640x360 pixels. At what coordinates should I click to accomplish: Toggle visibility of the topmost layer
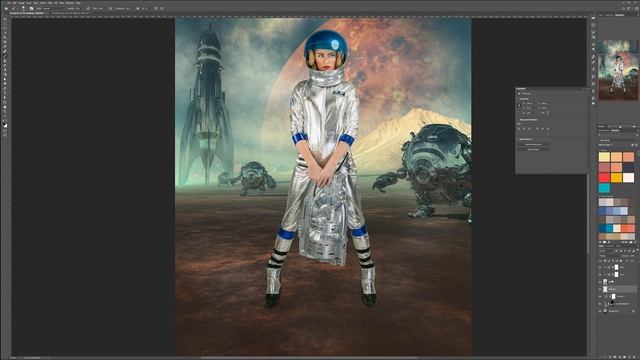click(x=600, y=267)
